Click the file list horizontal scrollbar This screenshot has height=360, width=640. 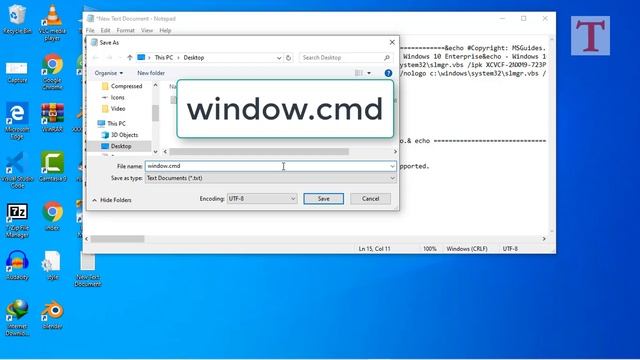(x=259, y=151)
